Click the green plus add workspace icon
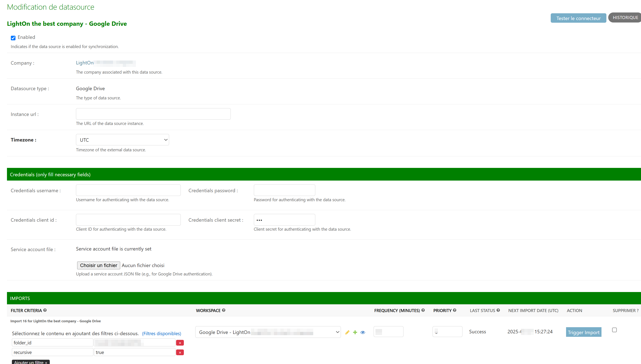This screenshot has width=641, height=364. click(355, 332)
